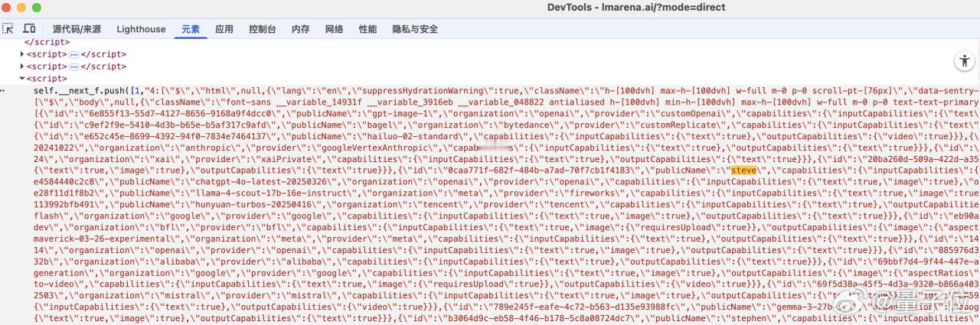
Task: Expand the first collapsed script node
Action: point(22,55)
